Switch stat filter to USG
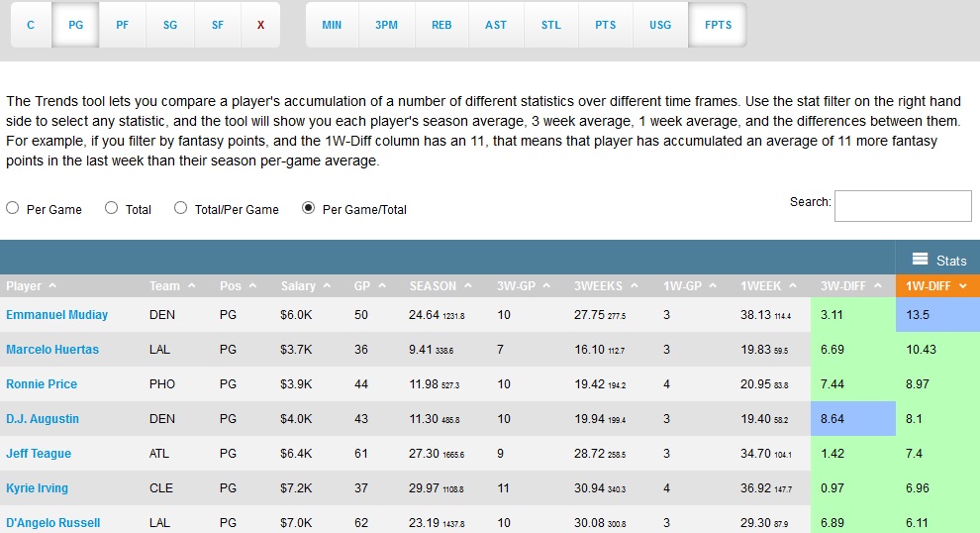 (x=660, y=25)
